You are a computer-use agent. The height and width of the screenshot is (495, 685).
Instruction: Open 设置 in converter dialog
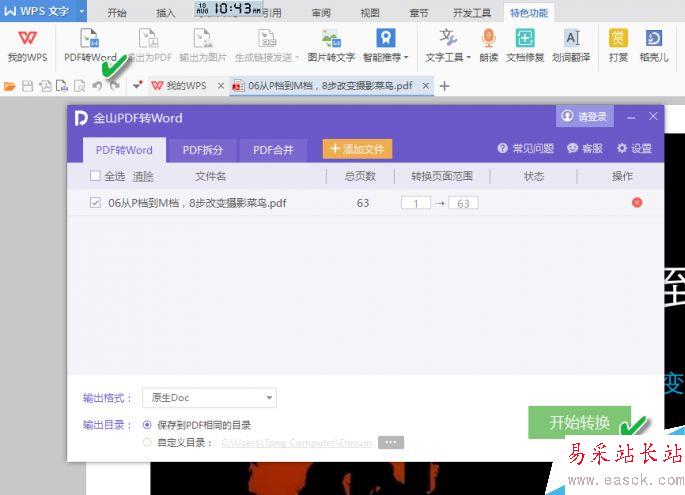click(x=634, y=149)
